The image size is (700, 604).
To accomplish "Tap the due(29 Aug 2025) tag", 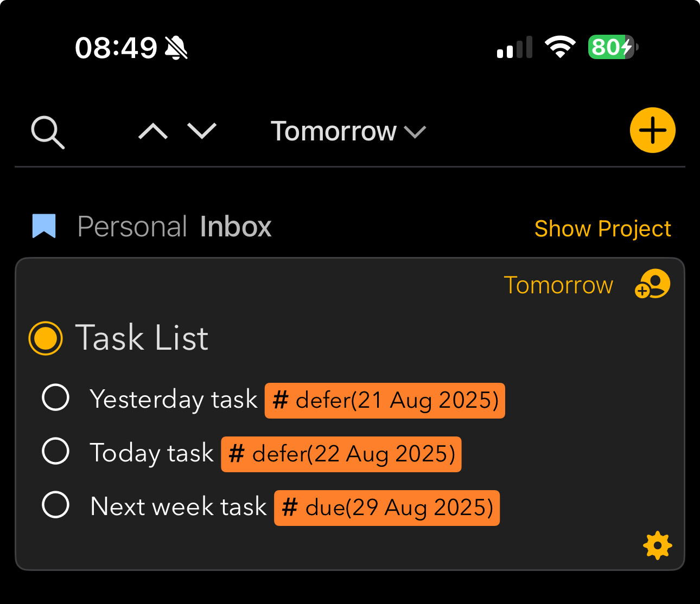I will (x=387, y=508).
